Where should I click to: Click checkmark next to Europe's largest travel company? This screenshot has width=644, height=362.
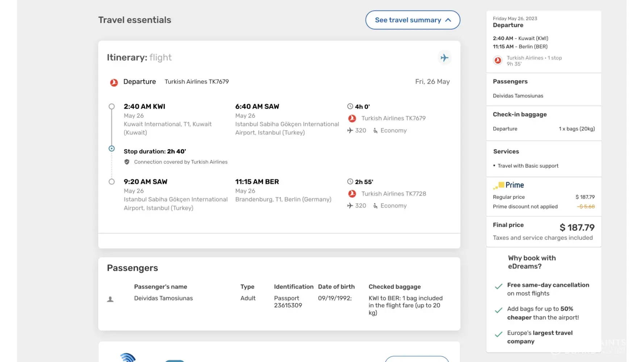coord(498,334)
